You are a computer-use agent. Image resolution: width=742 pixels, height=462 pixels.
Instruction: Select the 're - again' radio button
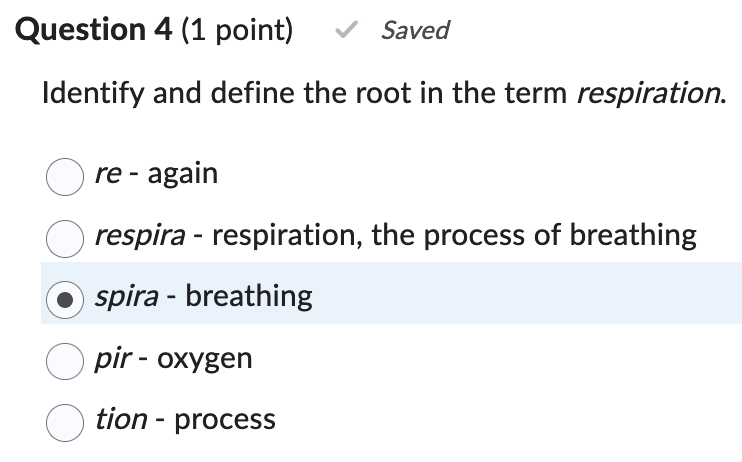click(x=65, y=176)
